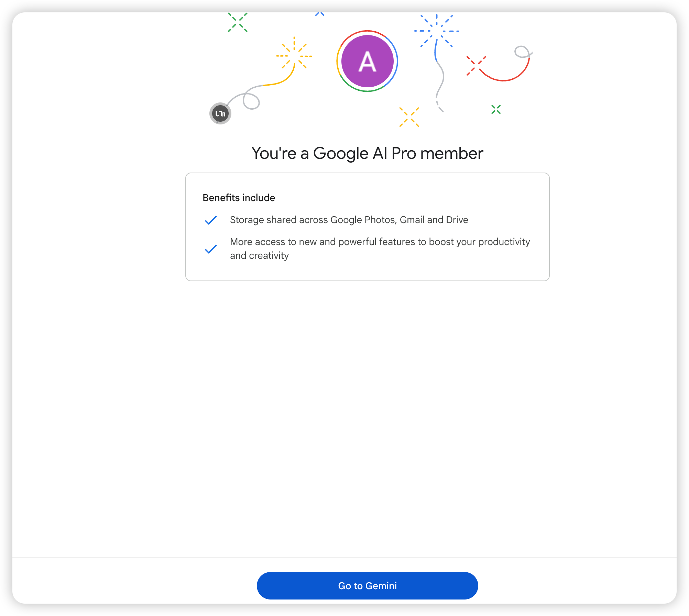Click the large green dashed X sparkle
The width and height of the screenshot is (689, 616).
click(238, 23)
